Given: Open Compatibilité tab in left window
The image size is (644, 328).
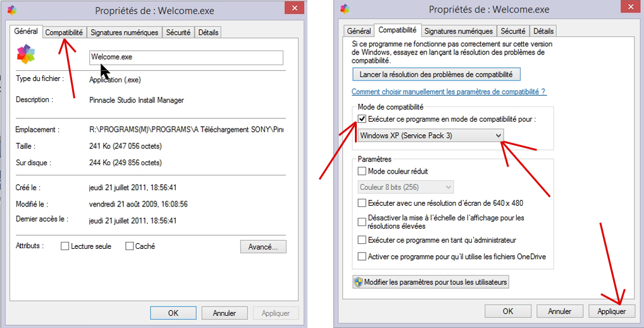Looking at the screenshot, I should pos(64,32).
